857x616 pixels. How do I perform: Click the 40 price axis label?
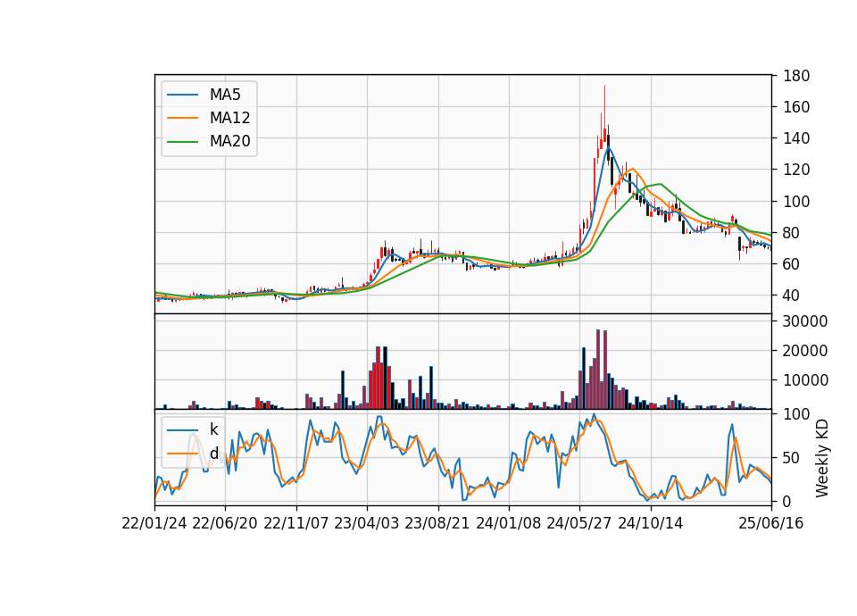tap(792, 296)
